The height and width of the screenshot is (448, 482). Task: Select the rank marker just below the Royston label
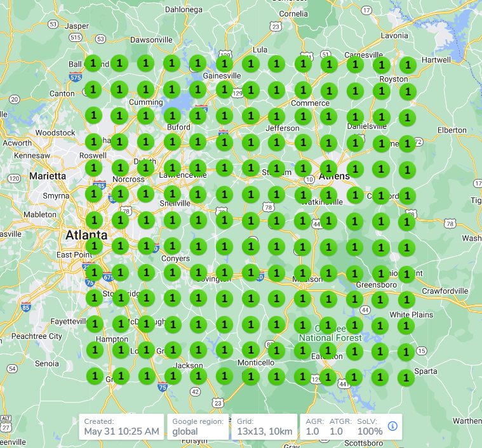(408, 91)
